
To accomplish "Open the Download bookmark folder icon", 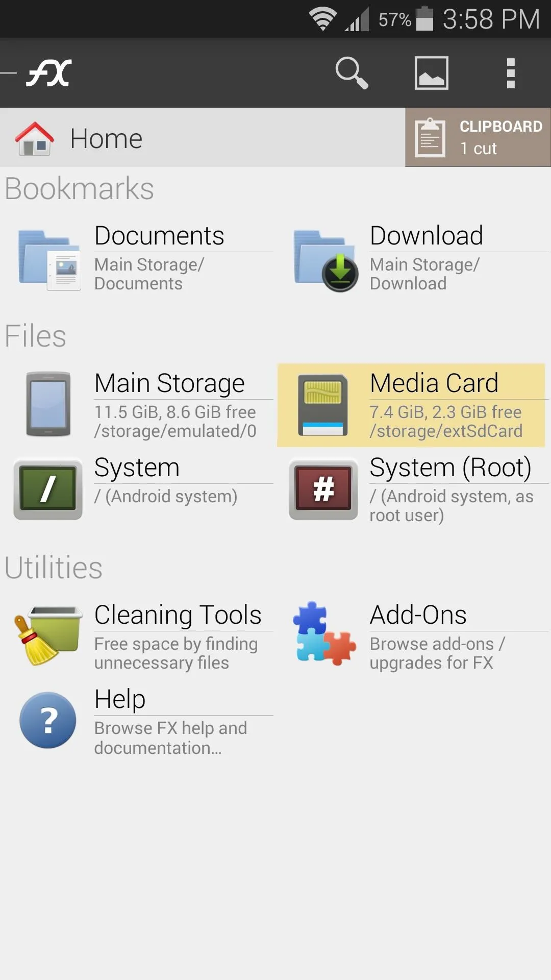I will tap(325, 260).
